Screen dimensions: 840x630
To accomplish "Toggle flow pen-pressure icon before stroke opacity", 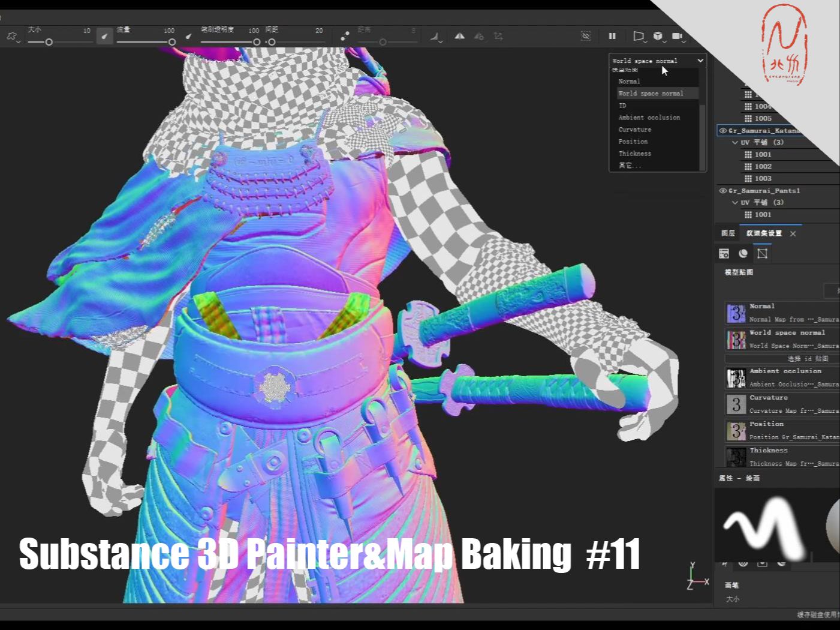I will 189,37.
